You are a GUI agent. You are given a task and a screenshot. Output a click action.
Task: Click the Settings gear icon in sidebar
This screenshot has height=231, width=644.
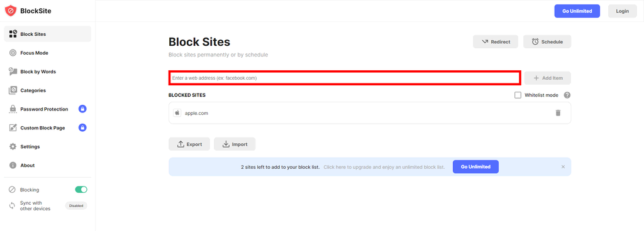(13, 147)
